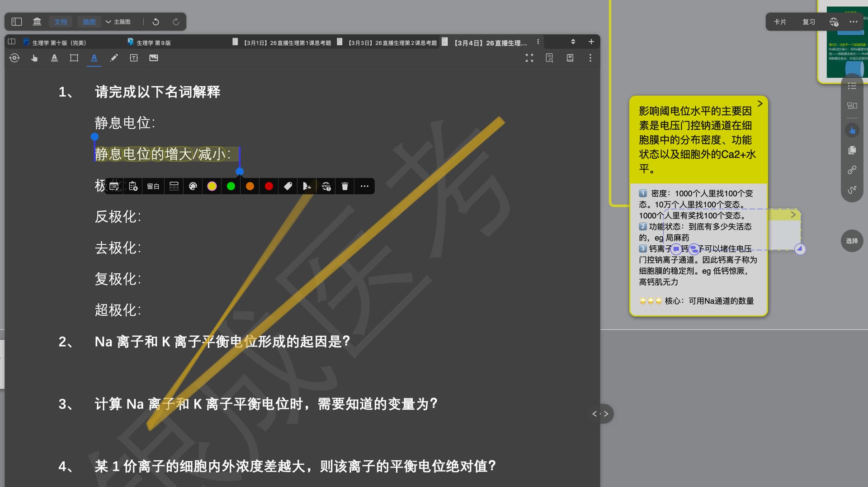Choose the red highlight color

(269, 186)
